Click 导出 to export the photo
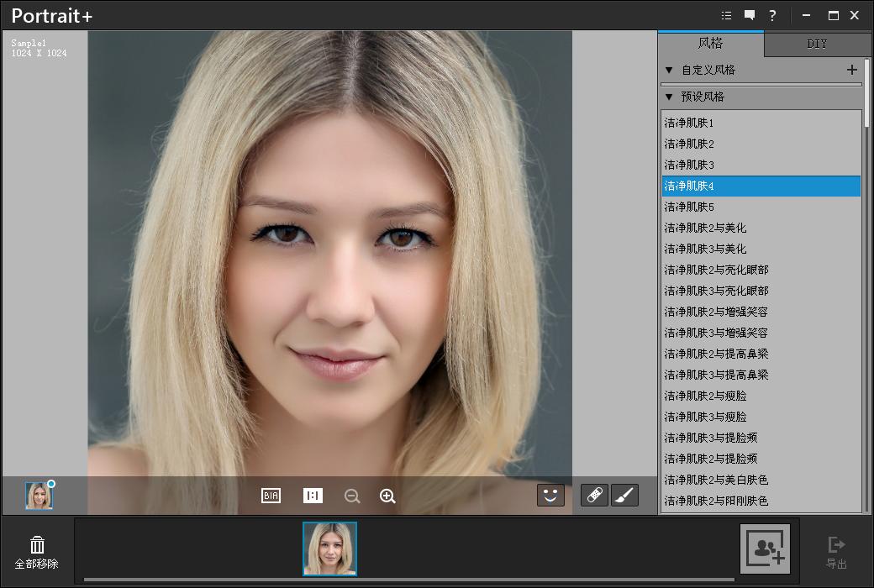874x588 pixels. (x=837, y=551)
